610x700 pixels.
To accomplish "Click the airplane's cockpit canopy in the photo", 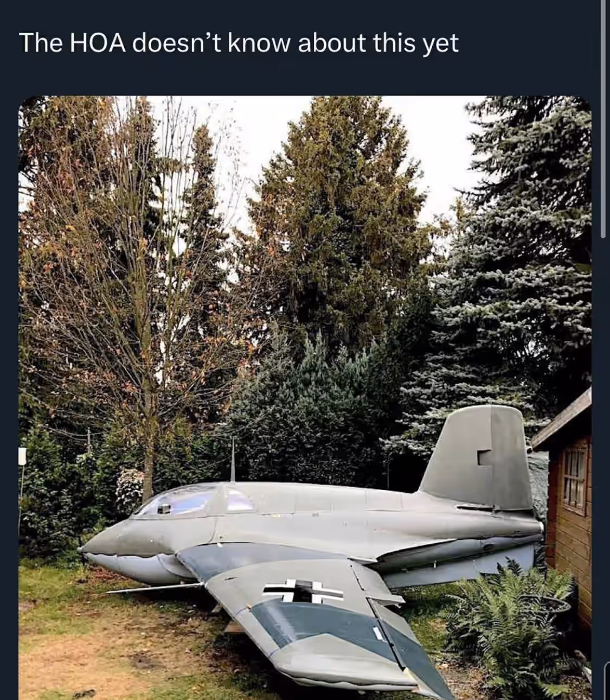I will [x=195, y=500].
